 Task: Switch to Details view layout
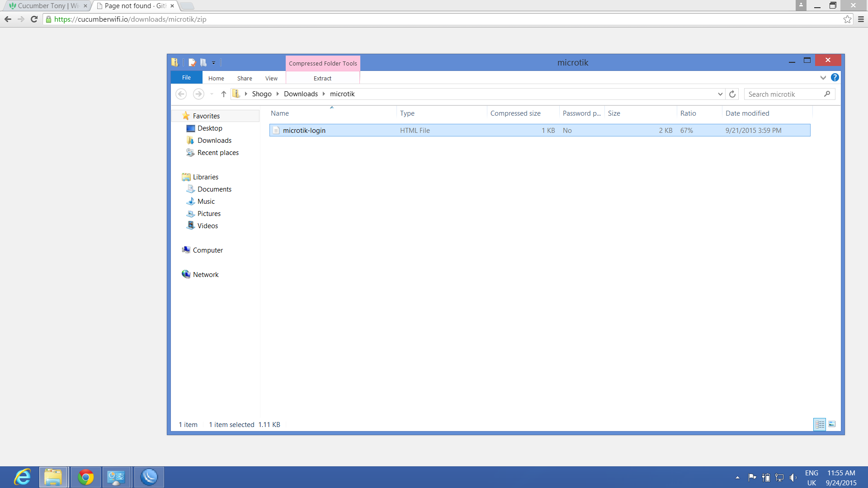[x=820, y=424]
